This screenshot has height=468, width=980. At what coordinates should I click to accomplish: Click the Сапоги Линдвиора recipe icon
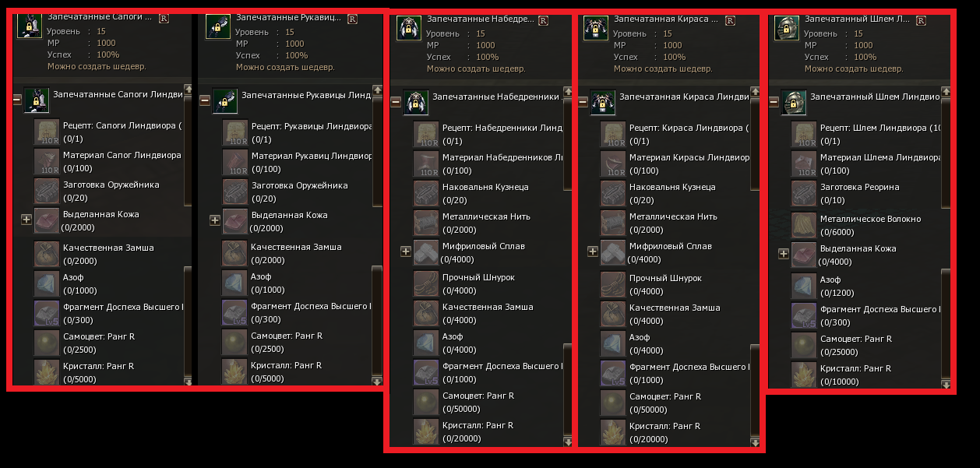(x=47, y=132)
